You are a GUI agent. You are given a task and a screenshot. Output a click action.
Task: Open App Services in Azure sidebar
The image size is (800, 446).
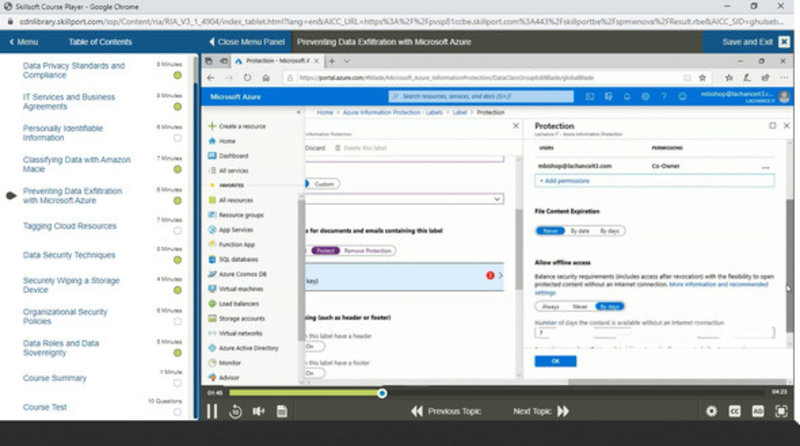[231, 230]
